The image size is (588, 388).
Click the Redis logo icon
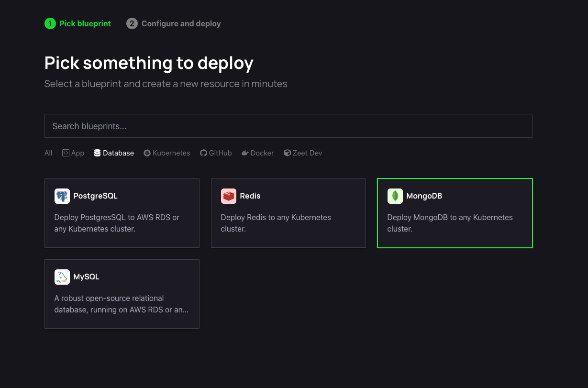point(229,196)
